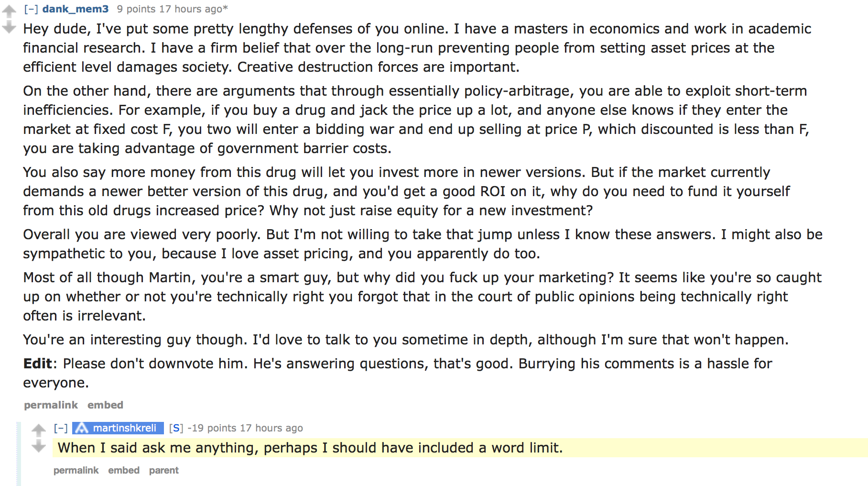
Task: Click the "9 points" score label
Action: click(136, 9)
